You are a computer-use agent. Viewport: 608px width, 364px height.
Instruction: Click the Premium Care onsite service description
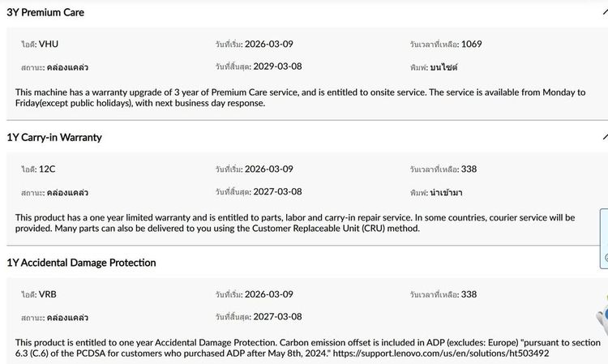coord(300,97)
